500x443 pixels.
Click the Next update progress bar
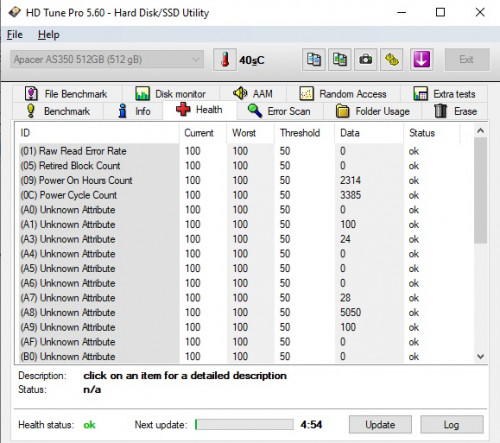tap(244, 425)
